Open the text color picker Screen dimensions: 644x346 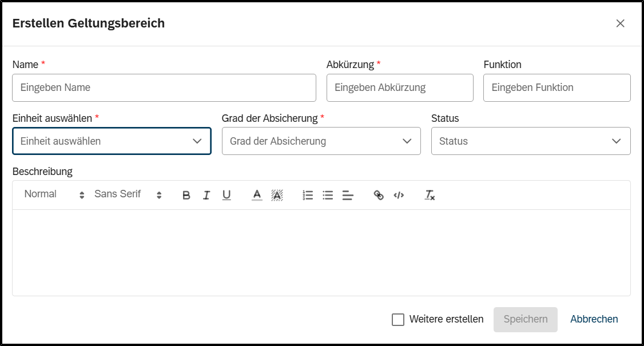(257, 194)
